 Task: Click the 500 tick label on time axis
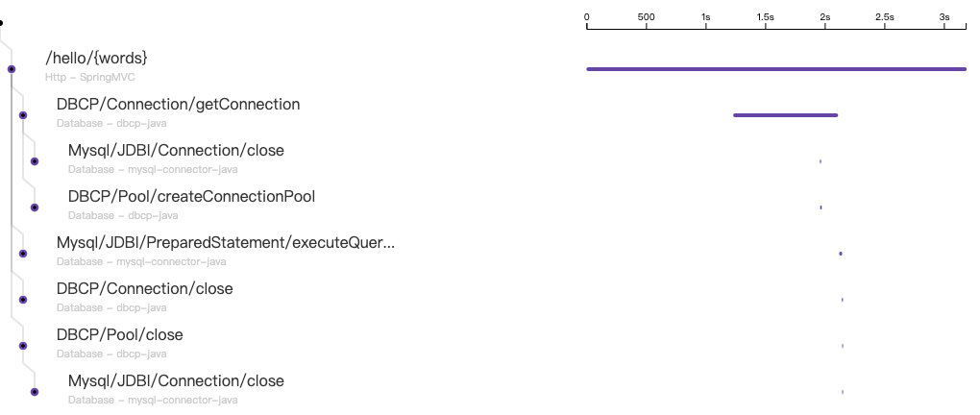[646, 18]
